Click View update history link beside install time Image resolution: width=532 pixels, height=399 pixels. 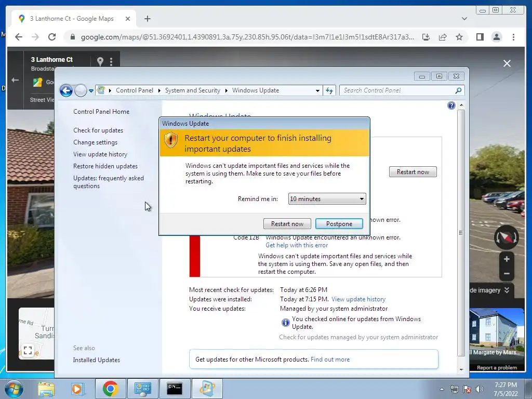(358, 299)
